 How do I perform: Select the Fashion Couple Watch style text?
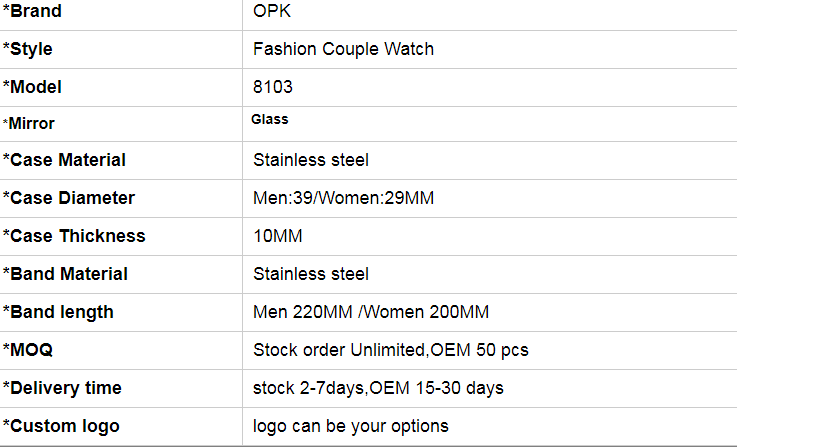click(343, 49)
